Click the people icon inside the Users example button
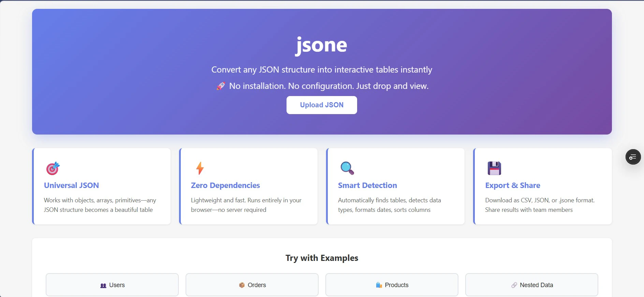 pyautogui.click(x=103, y=285)
